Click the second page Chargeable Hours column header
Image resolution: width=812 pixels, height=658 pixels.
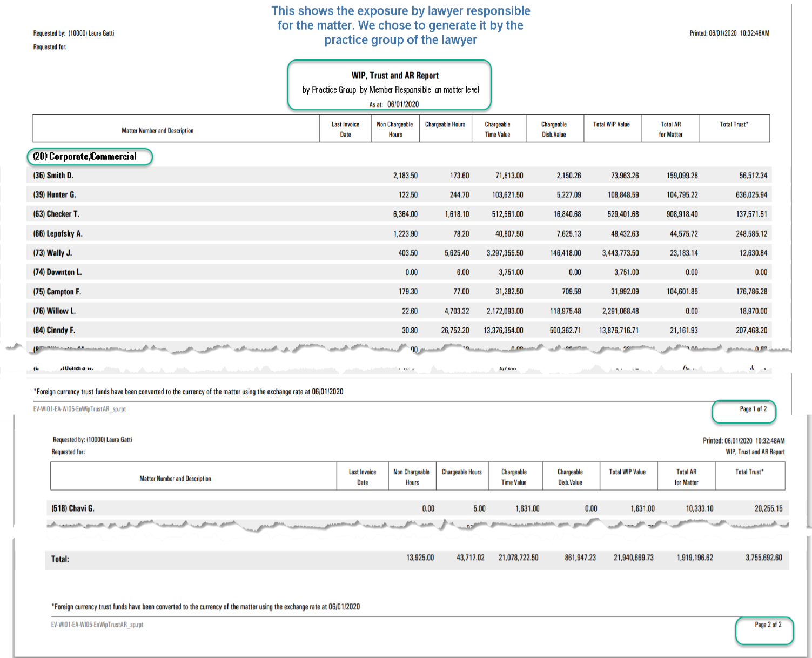coord(461,472)
